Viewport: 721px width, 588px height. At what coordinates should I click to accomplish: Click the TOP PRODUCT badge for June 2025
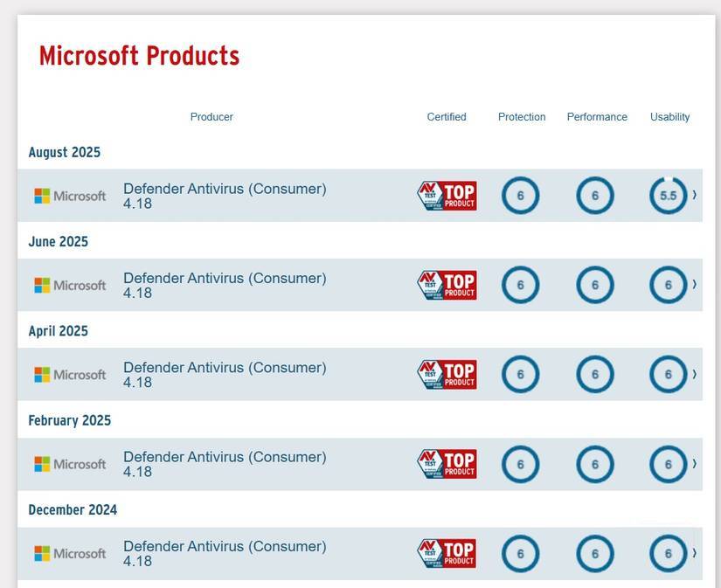click(x=447, y=284)
